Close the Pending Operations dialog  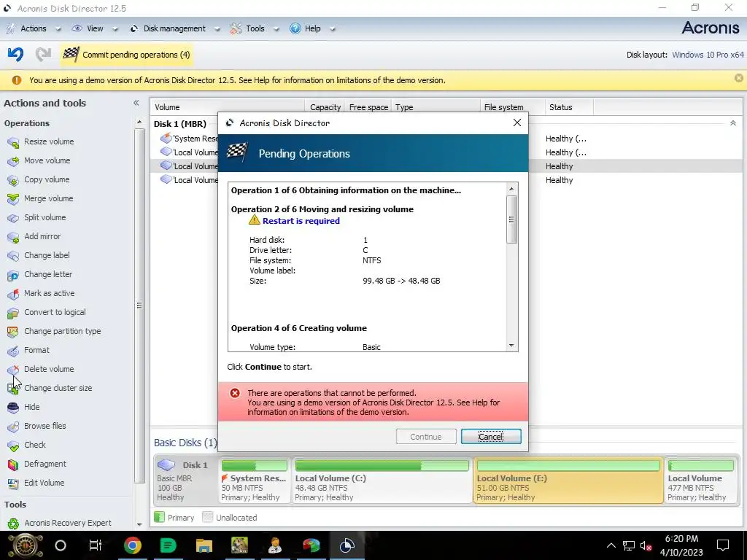click(517, 122)
